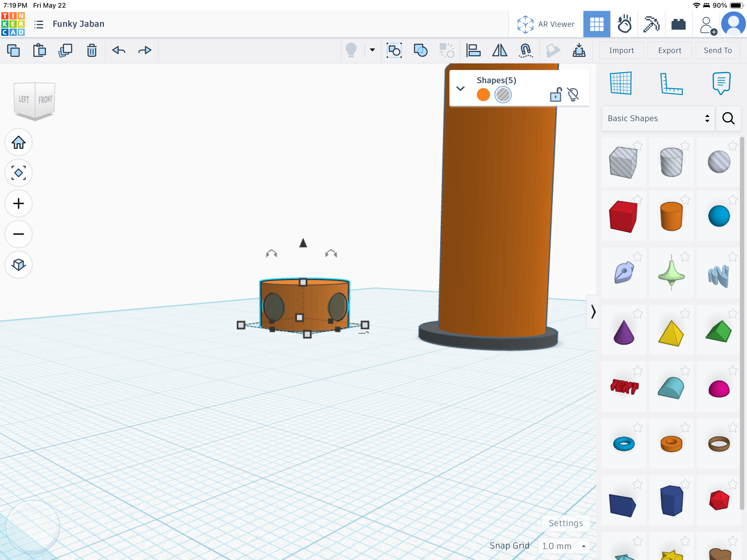Switch to 3D design grid view
Image resolution: width=747 pixels, height=560 pixels.
click(x=597, y=24)
